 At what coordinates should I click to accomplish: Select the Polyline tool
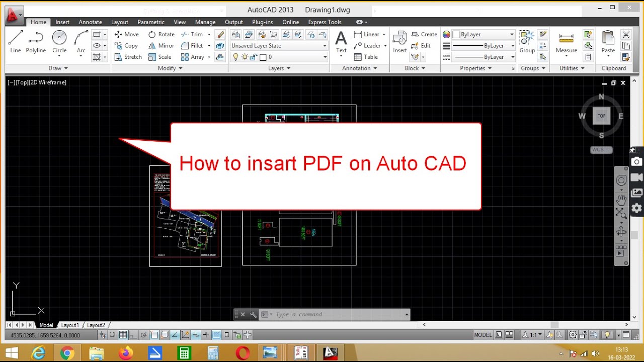pos(36,42)
